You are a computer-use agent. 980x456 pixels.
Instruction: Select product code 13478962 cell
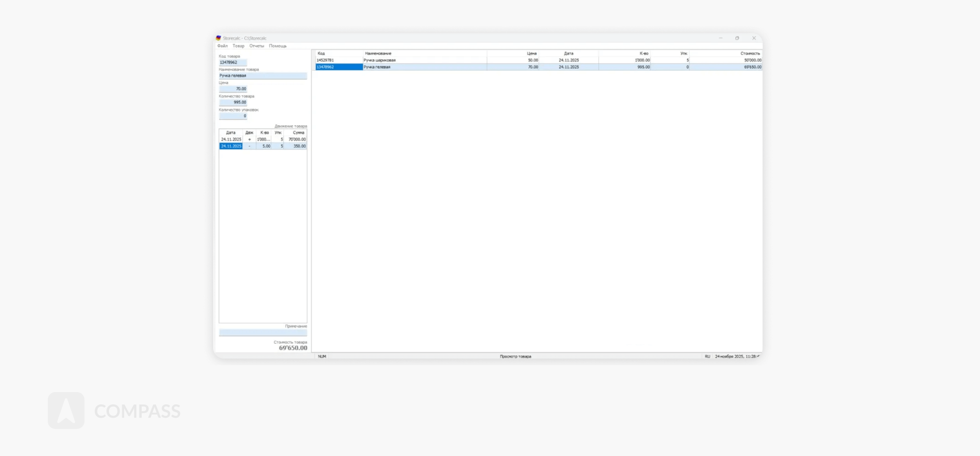point(338,67)
